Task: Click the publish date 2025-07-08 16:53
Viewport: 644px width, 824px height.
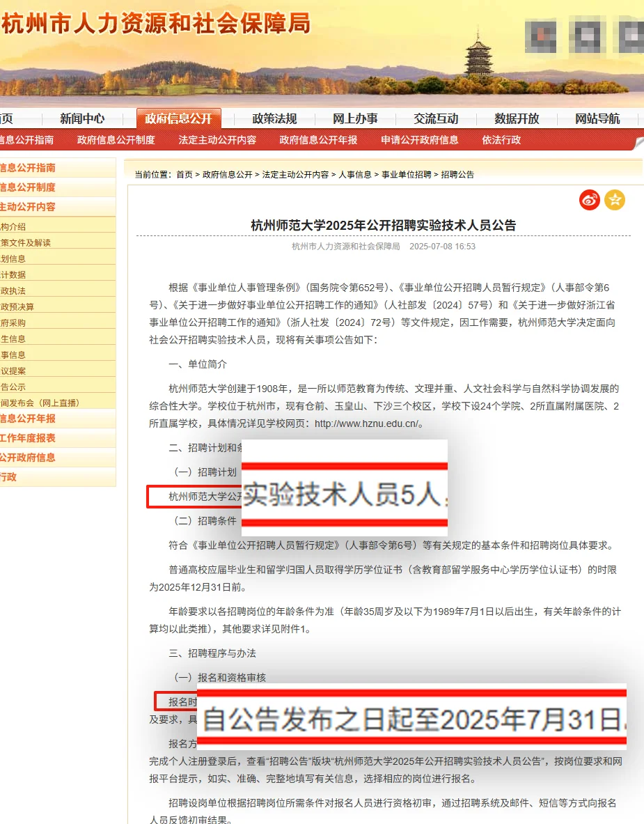Action: (442, 247)
